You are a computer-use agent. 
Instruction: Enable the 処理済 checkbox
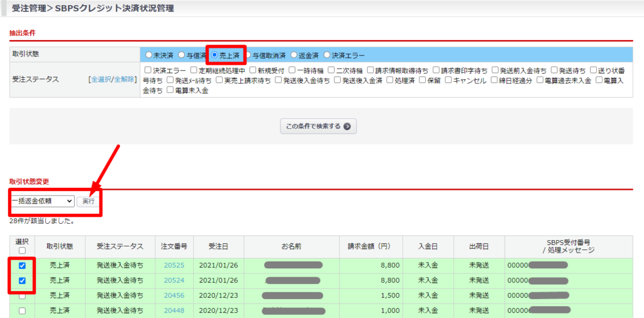click(391, 80)
